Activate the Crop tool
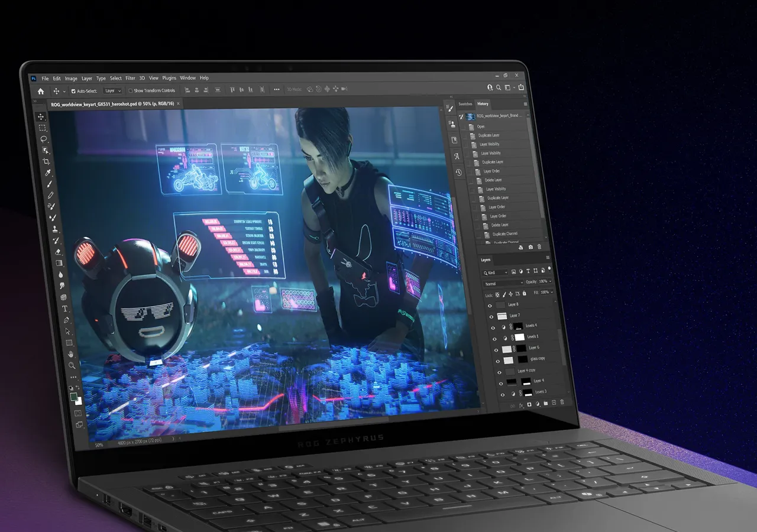The height and width of the screenshot is (532, 757). (x=47, y=162)
